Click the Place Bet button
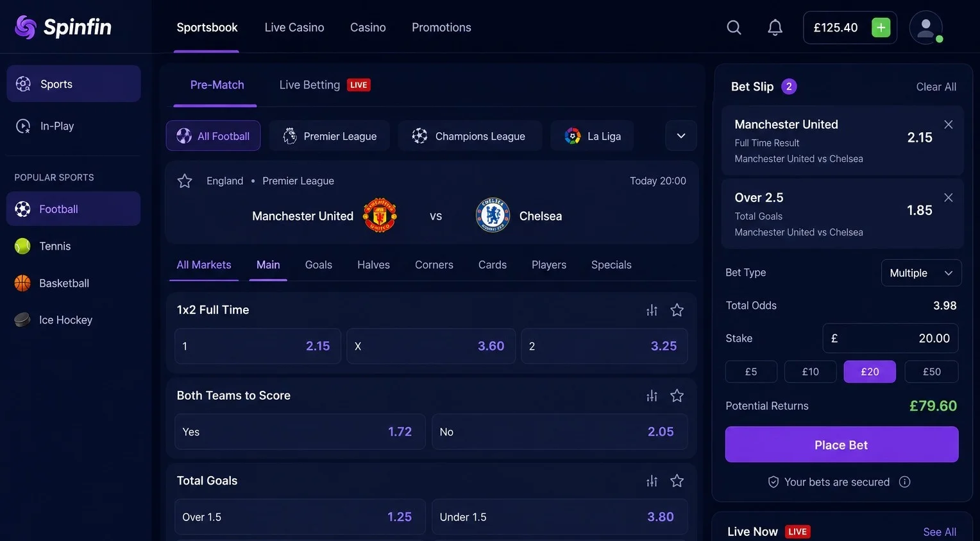The height and width of the screenshot is (541, 980). pyautogui.click(x=841, y=445)
